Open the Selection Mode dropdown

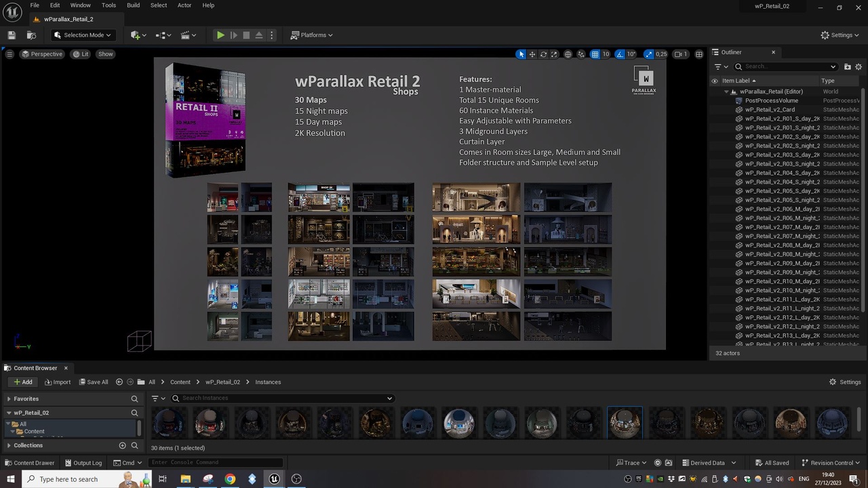[x=82, y=35]
